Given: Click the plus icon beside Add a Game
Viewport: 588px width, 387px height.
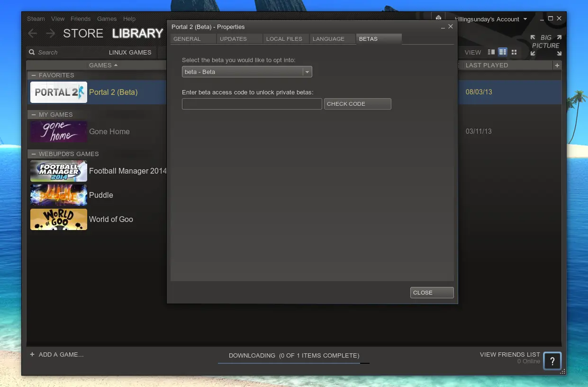Looking at the screenshot, I should [x=32, y=354].
